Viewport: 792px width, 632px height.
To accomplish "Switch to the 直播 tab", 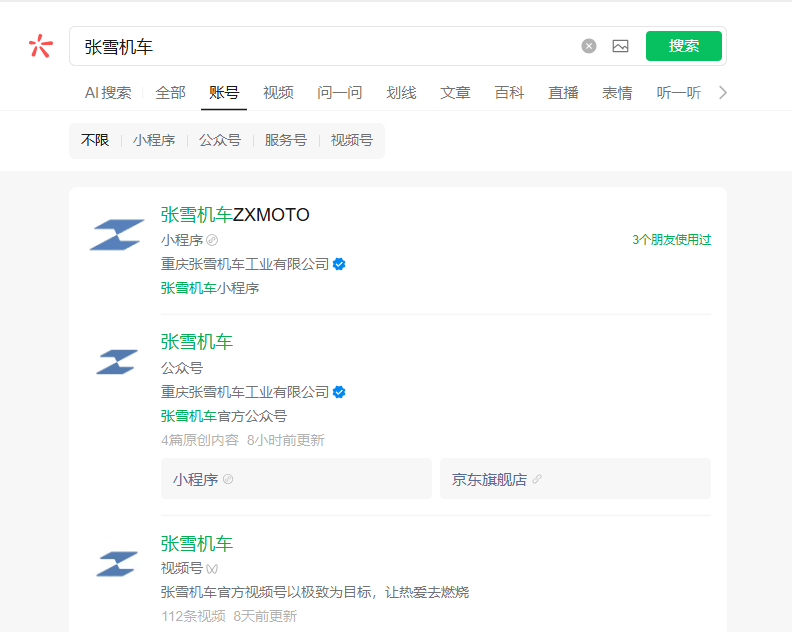I will click(563, 92).
